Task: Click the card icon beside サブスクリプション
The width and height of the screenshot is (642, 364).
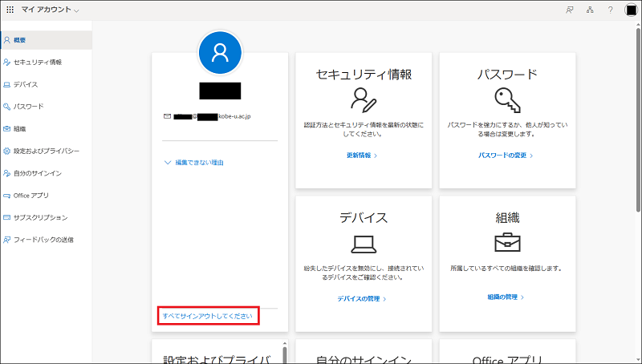Action: (x=7, y=217)
